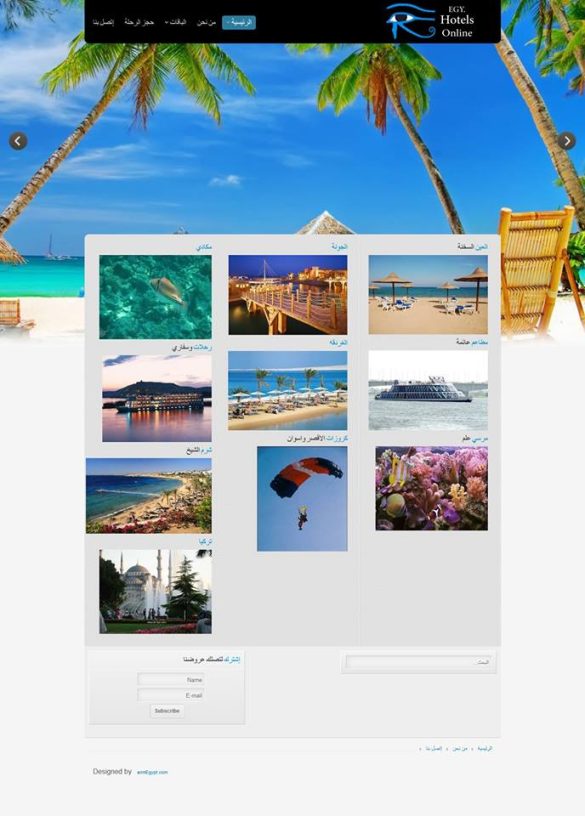Follow the designer link in footer
Image resolution: width=585 pixels, height=816 pixels.
click(x=152, y=772)
